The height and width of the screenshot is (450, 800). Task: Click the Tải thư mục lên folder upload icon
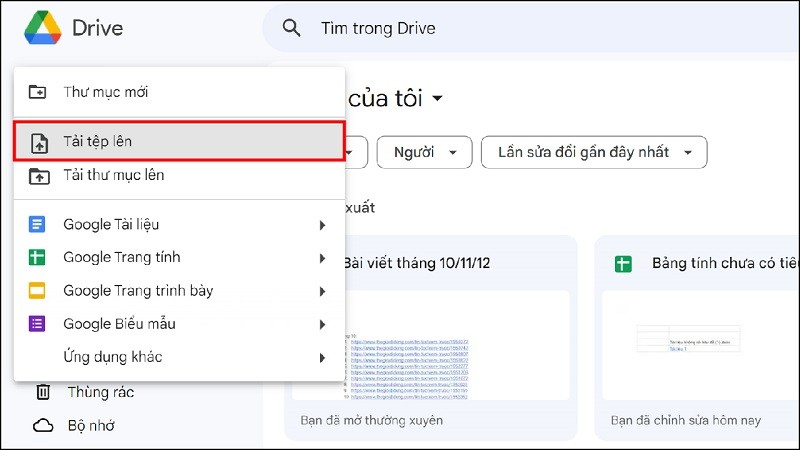39,176
